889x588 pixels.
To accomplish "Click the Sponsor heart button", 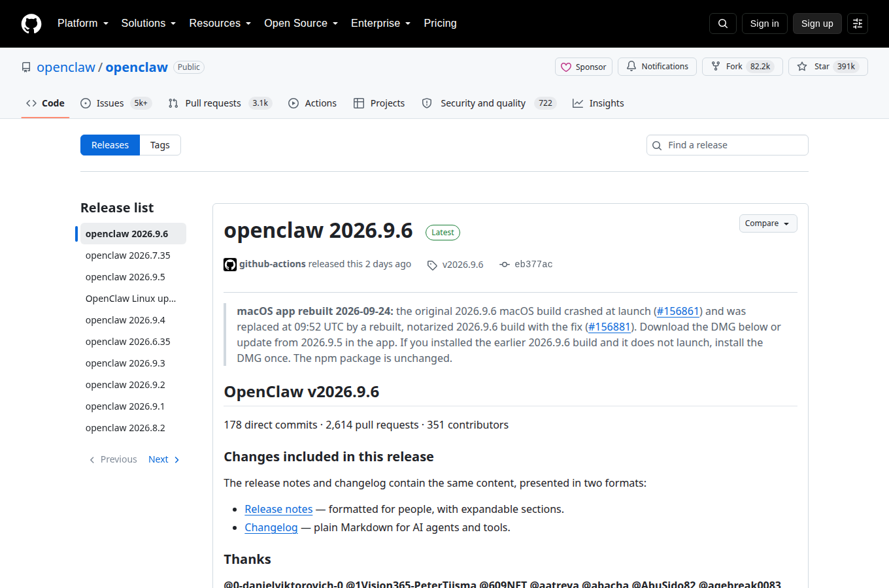I will (584, 67).
